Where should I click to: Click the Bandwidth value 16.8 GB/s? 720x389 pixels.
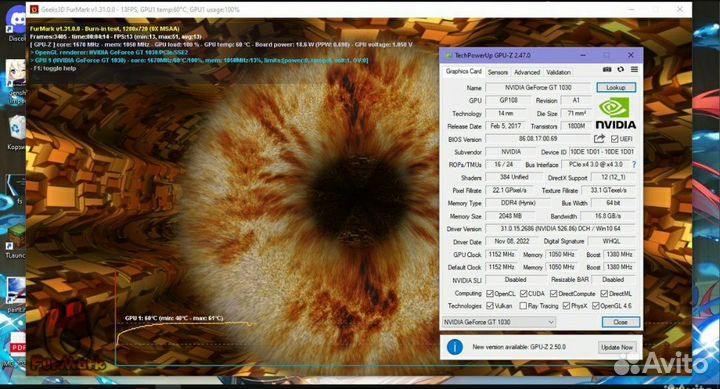608,216
